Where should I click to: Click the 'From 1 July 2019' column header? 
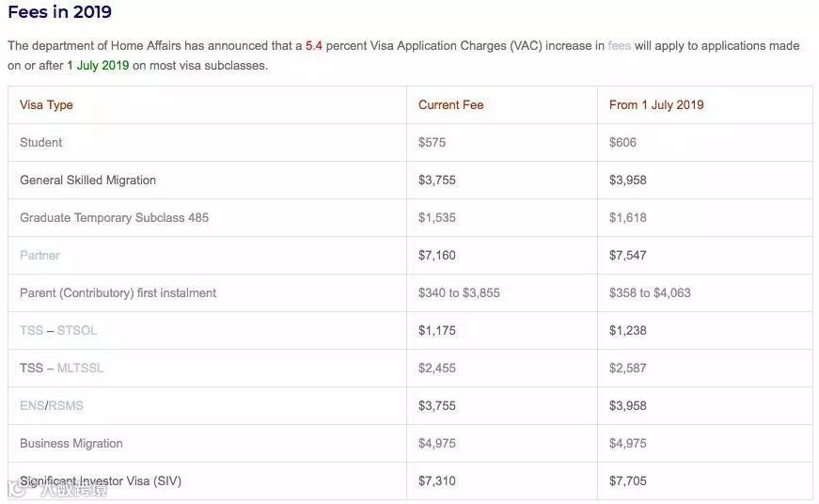(x=656, y=104)
